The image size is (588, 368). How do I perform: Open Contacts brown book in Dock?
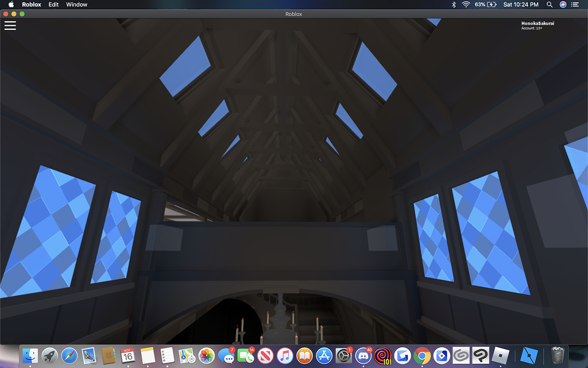pyautogui.click(x=109, y=355)
